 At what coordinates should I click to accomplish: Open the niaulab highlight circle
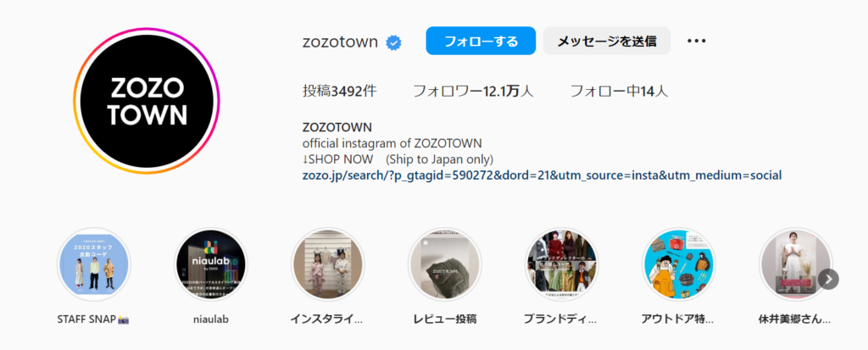coord(211,264)
